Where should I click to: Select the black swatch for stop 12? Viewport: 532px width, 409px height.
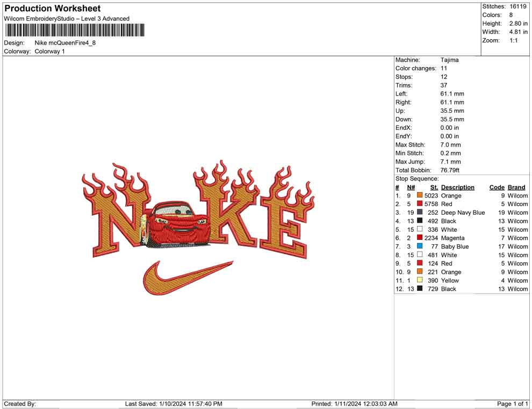420,289
